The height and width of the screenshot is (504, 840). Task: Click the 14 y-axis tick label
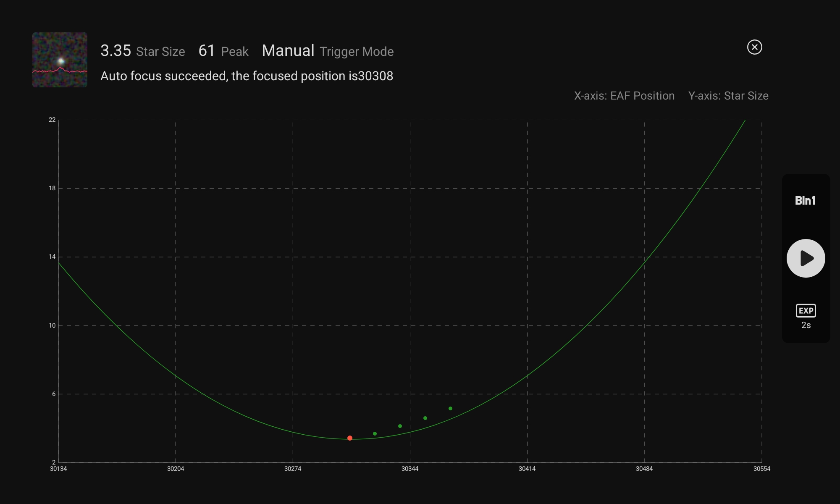click(52, 257)
